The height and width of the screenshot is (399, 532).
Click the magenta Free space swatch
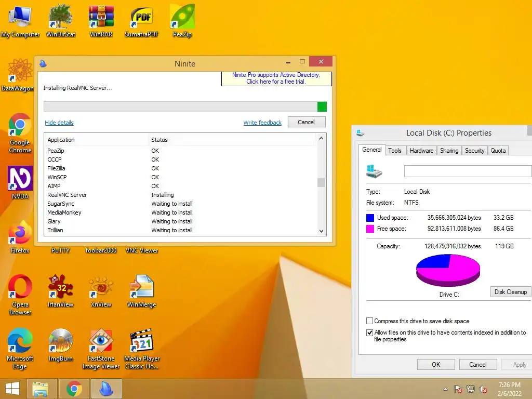click(370, 229)
